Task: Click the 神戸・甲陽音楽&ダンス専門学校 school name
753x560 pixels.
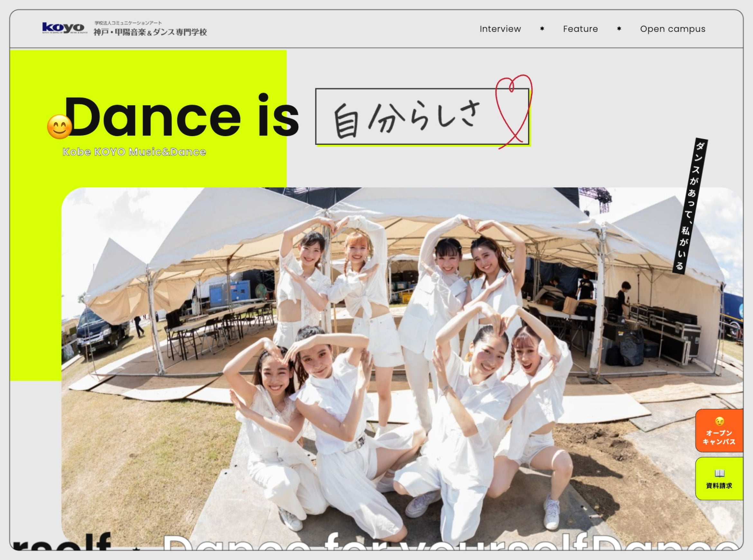Action: (x=150, y=32)
